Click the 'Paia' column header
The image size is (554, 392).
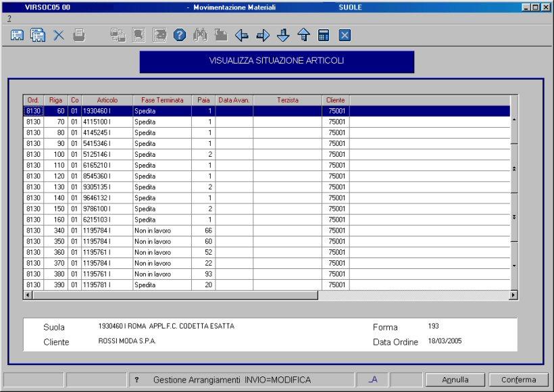coord(203,100)
